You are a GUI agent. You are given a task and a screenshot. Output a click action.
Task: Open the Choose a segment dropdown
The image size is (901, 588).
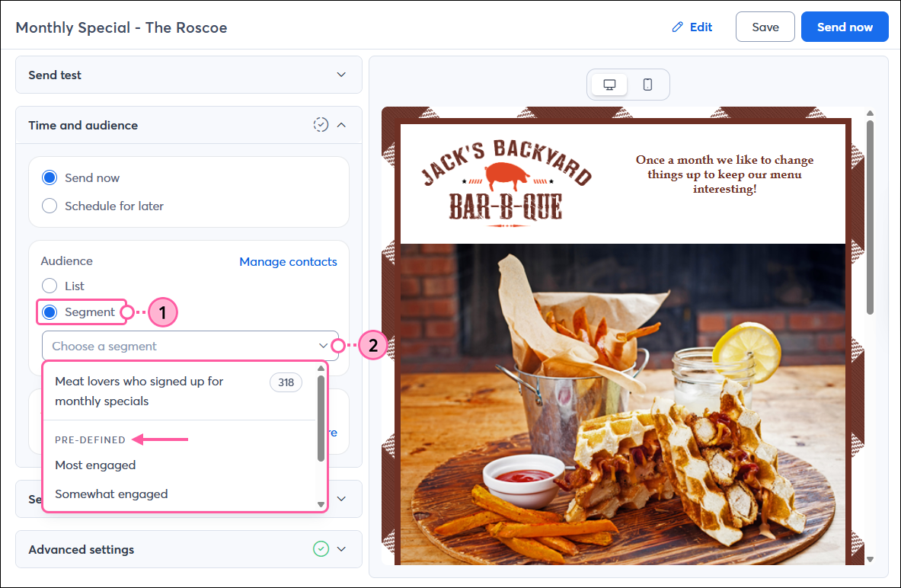(190, 346)
